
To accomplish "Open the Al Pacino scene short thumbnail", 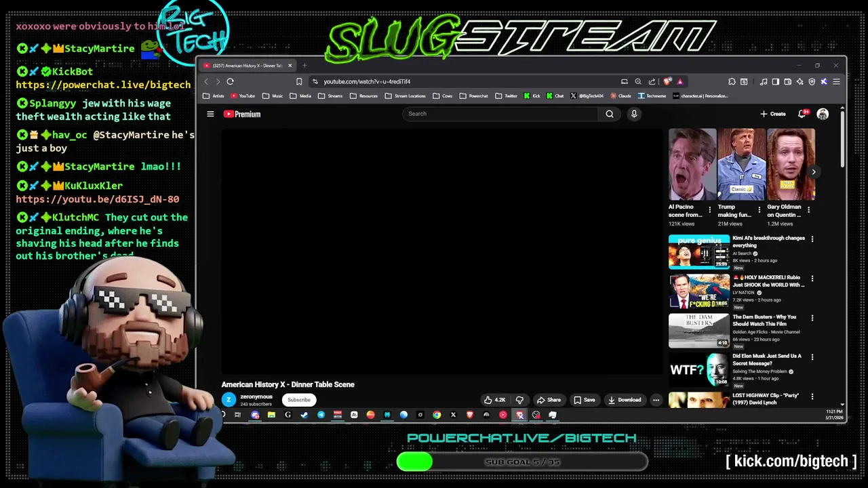I will coord(692,165).
